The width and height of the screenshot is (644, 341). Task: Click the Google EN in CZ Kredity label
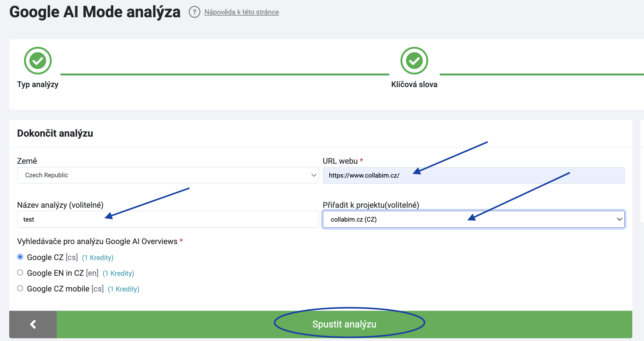pos(118,273)
